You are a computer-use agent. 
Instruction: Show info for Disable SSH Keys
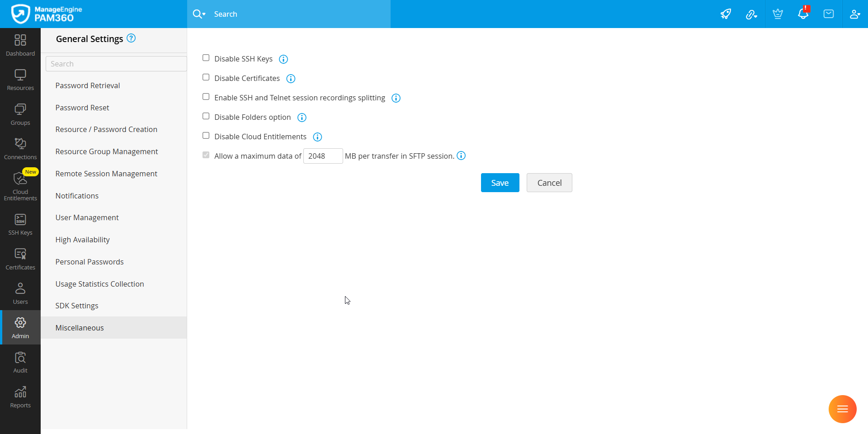coord(283,59)
